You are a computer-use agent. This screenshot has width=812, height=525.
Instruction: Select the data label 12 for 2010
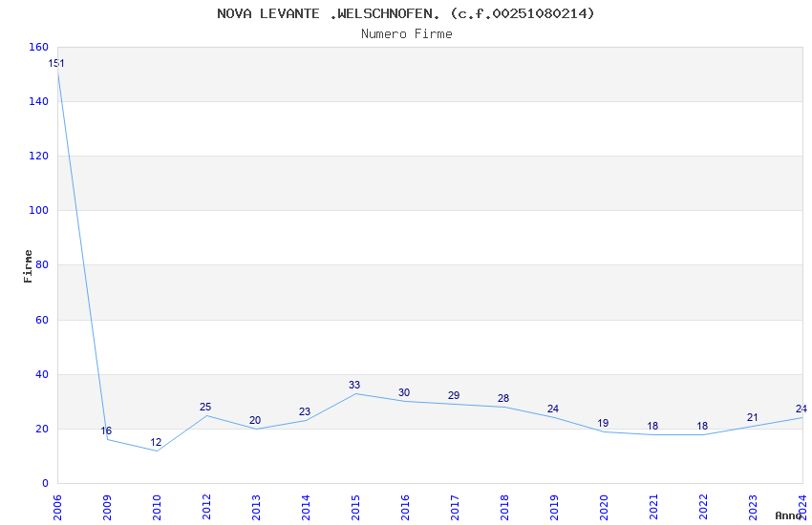(156, 442)
